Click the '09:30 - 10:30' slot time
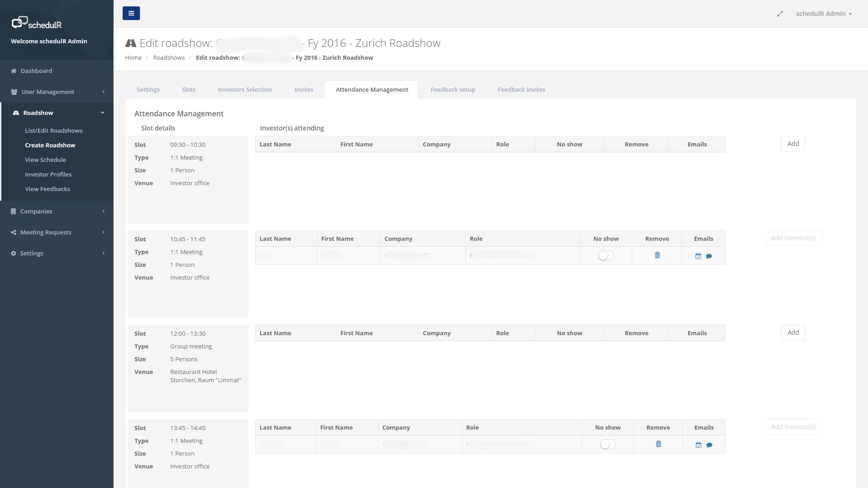 (188, 145)
